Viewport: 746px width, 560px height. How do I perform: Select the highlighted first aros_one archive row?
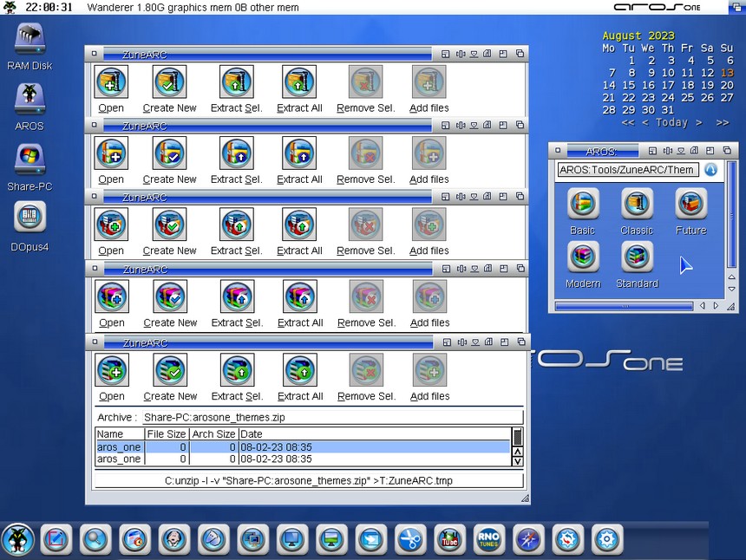point(302,447)
